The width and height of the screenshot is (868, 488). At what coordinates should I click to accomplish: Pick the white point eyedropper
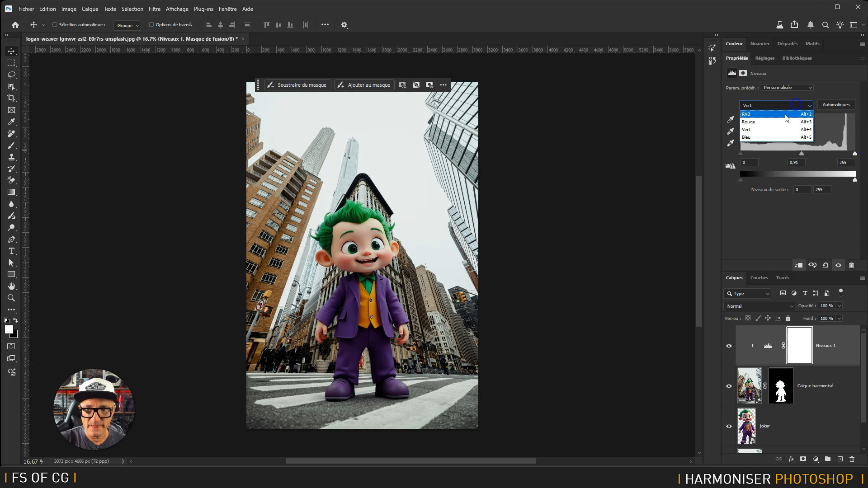click(x=731, y=143)
